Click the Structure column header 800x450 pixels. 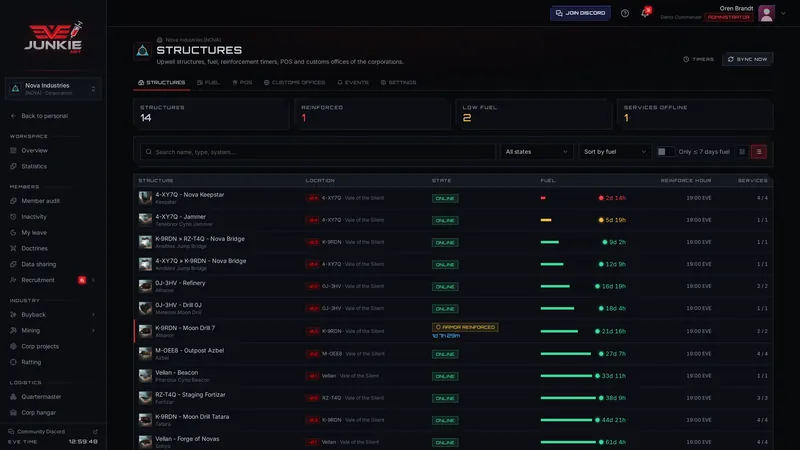click(x=156, y=181)
